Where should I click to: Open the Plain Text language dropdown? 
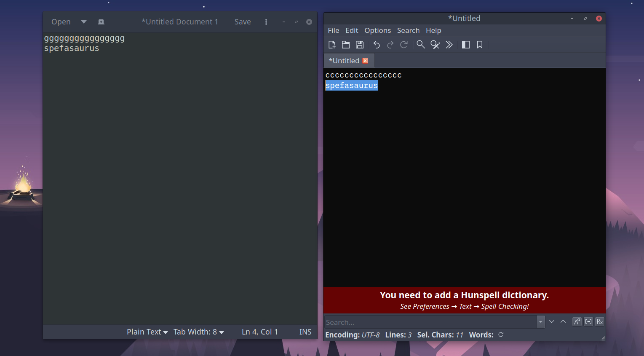147,332
